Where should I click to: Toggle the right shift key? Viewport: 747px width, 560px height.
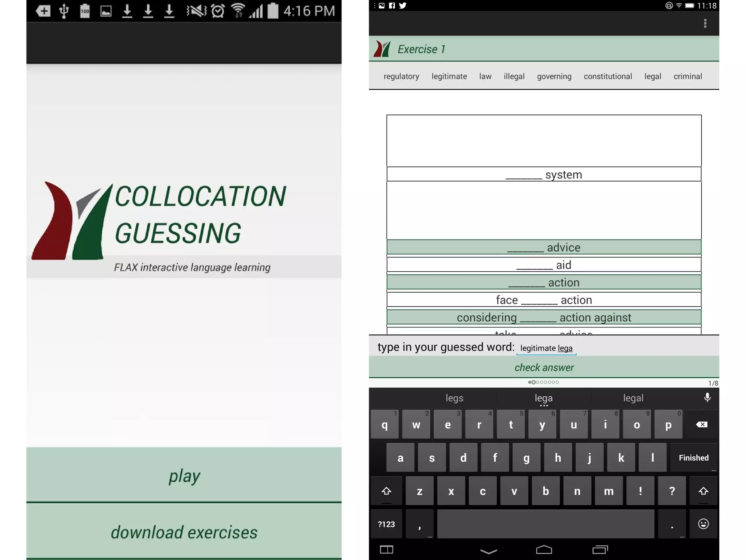703,491
